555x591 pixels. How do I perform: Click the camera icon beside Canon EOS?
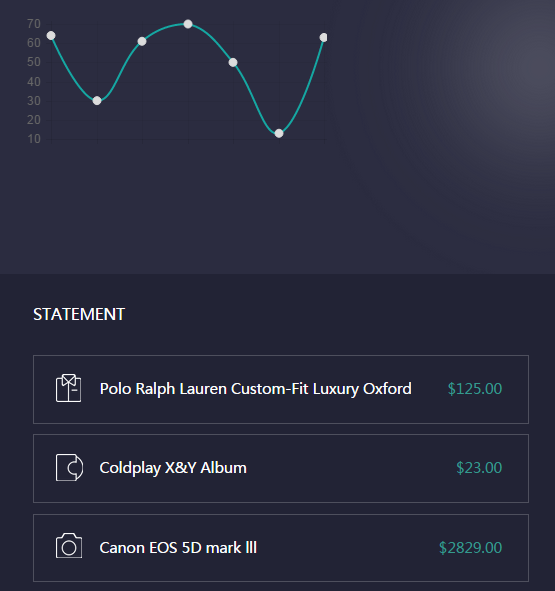[x=69, y=546]
